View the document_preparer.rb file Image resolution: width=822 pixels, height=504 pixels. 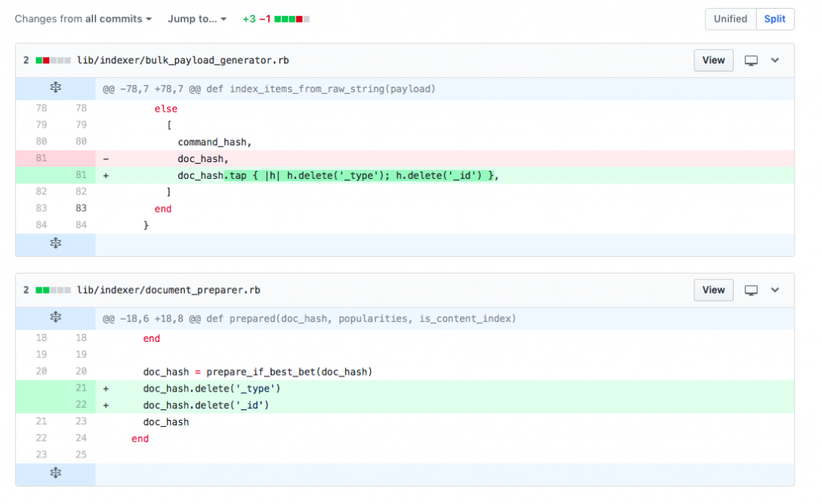click(x=714, y=291)
